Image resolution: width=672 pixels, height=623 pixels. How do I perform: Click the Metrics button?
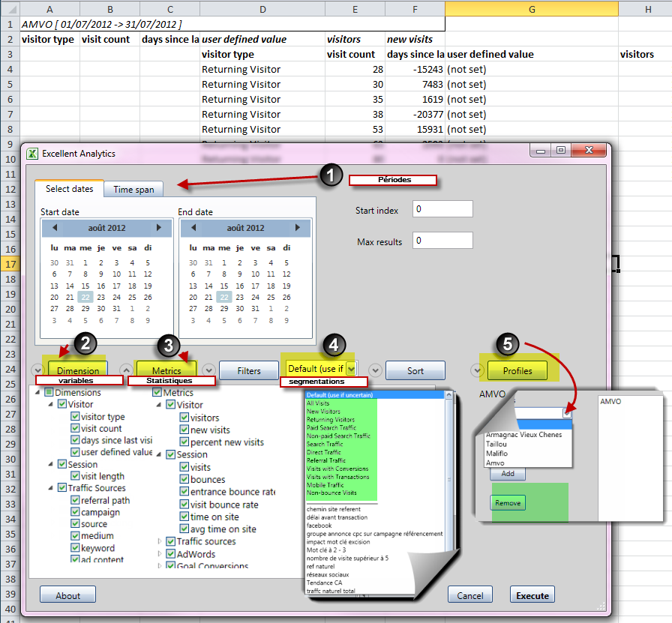pos(166,370)
